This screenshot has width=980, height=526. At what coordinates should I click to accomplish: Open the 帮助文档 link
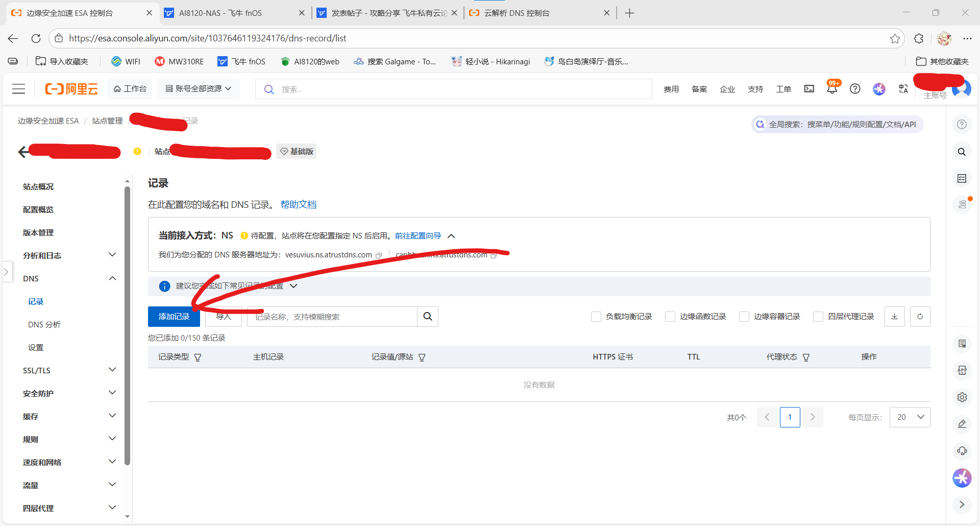pyautogui.click(x=299, y=205)
